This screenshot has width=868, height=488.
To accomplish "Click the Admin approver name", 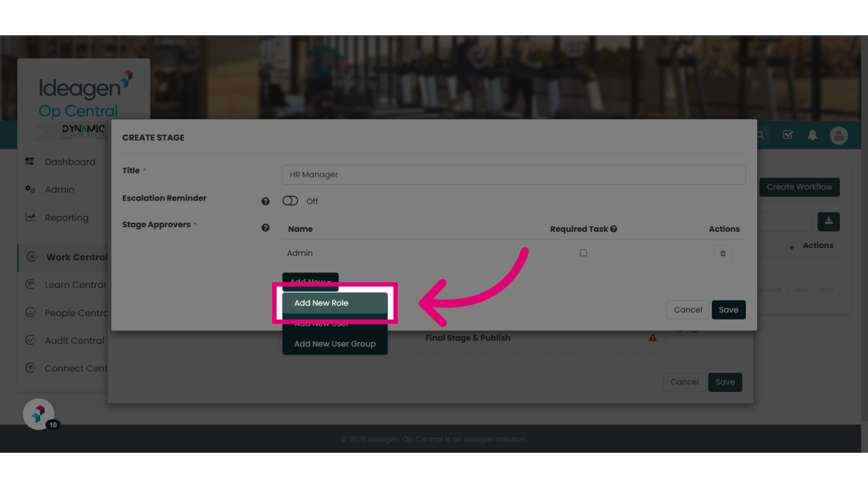I will pyautogui.click(x=300, y=253).
